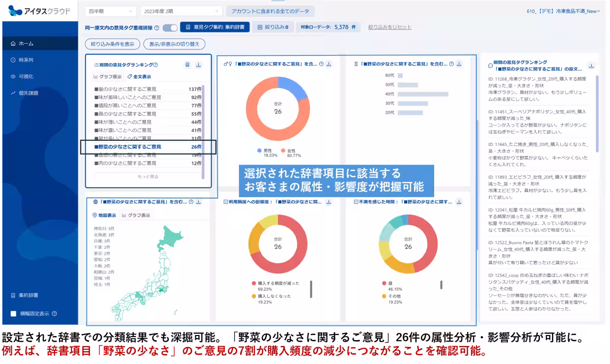Download the 不満を感じた時間 chart
Viewport: 610px width, 364px height.
click(x=459, y=202)
